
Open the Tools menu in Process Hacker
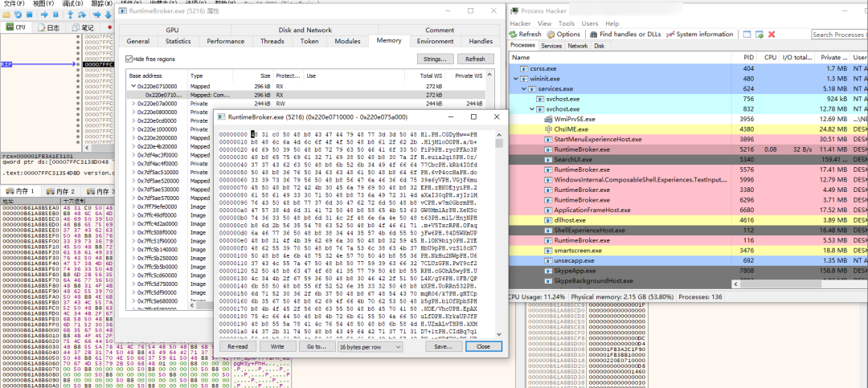click(x=567, y=24)
